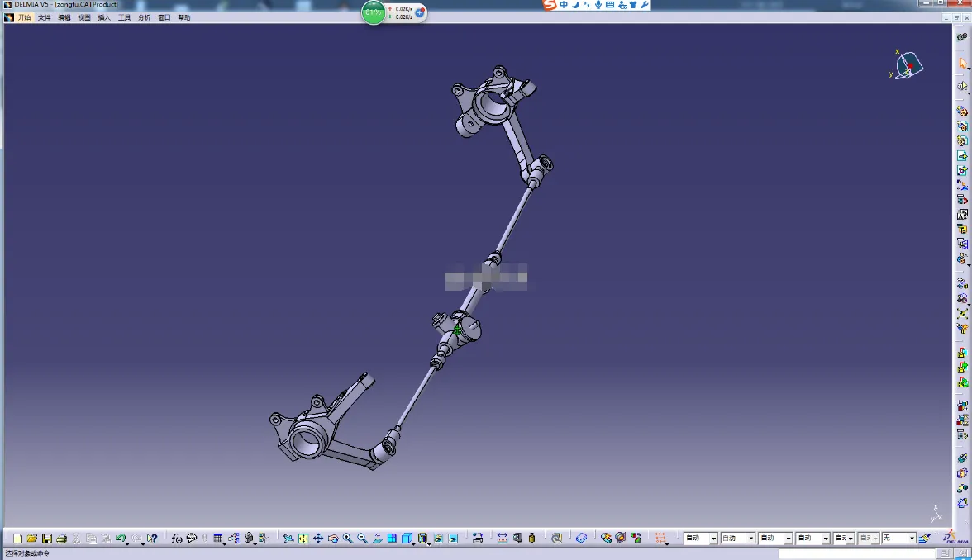
Task: Open the fifth narrow 自动 dropdown
Action: tap(850, 539)
